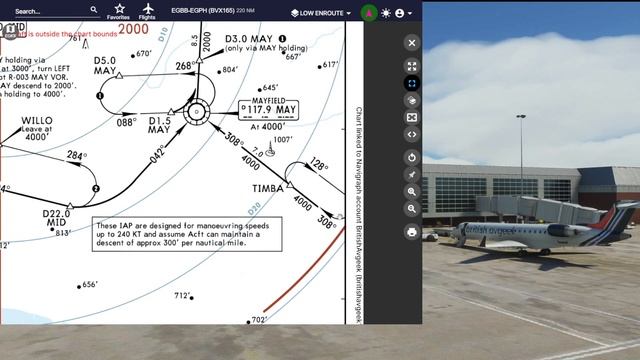Click the TIMBA waypoint label

click(x=267, y=189)
